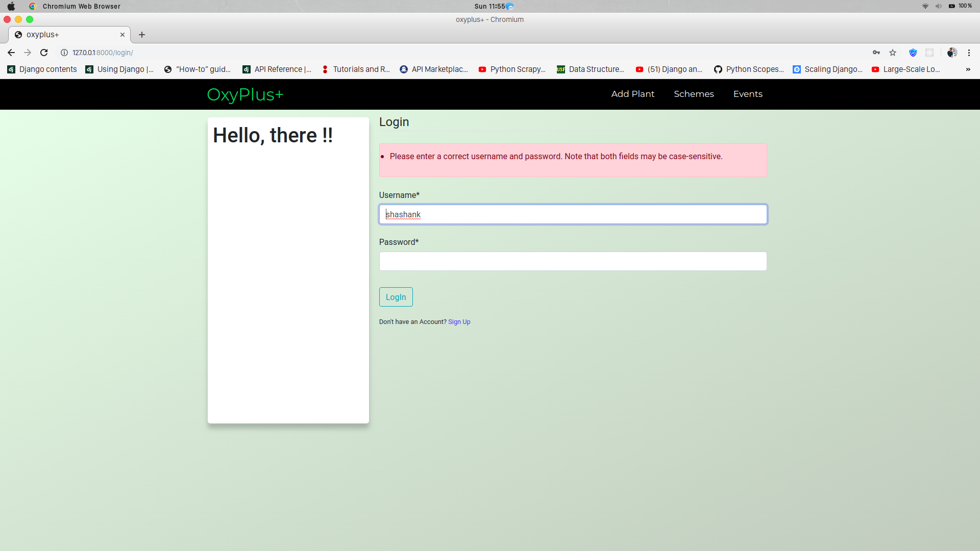Image resolution: width=980 pixels, height=551 pixels.
Task: Follow the Sign Up link
Action: pyautogui.click(x=459, y=322)
